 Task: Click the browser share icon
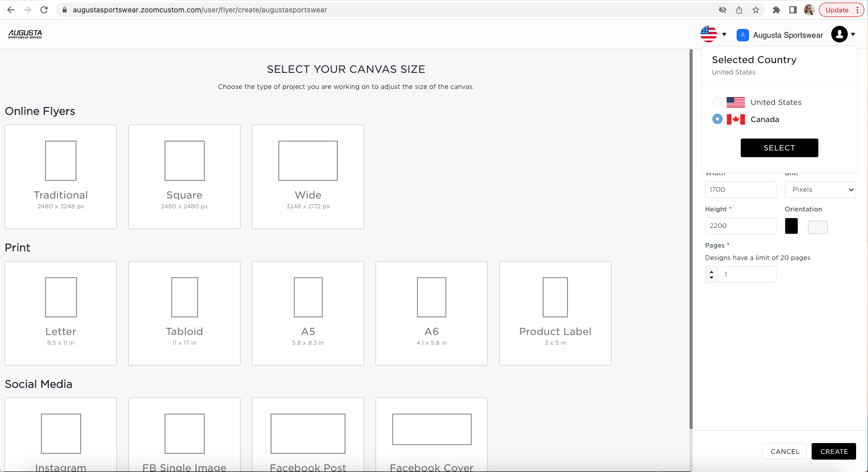coord(739,10)
